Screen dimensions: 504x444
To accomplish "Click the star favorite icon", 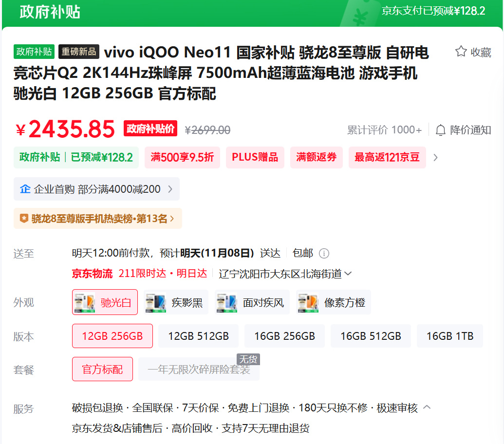I will 461,52.
